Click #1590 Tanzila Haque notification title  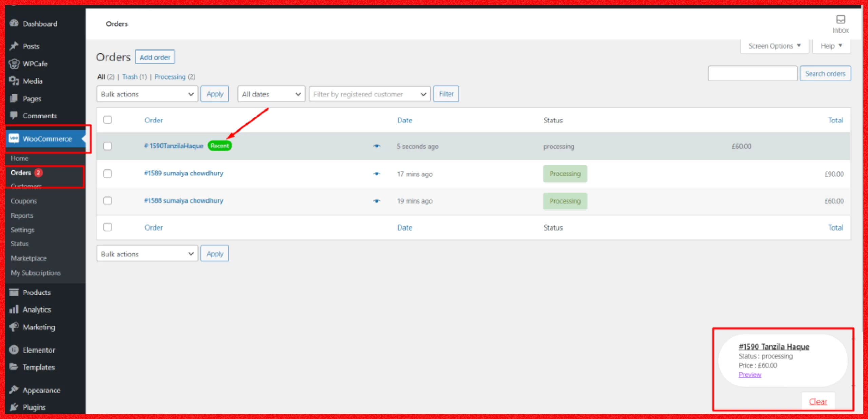[774, 346]
